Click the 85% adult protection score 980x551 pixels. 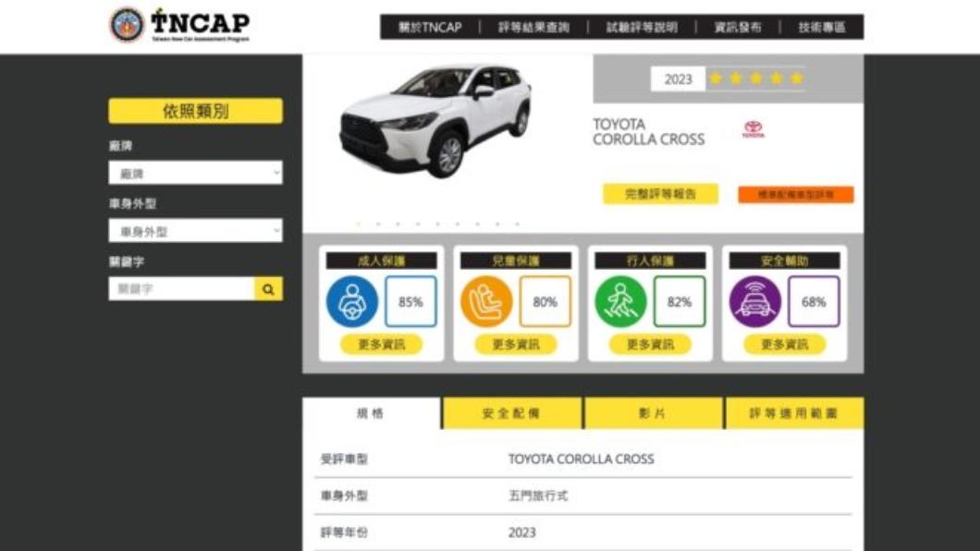click(x=410, y=301)
